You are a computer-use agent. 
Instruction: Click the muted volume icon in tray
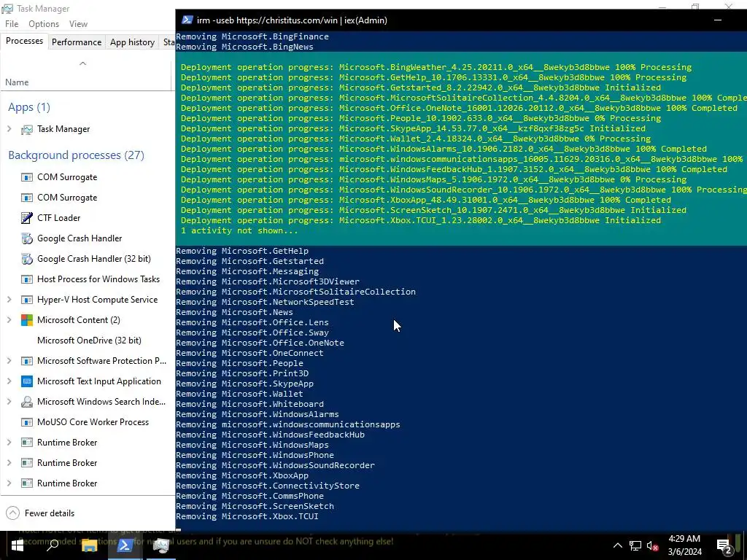click(653, 545)
